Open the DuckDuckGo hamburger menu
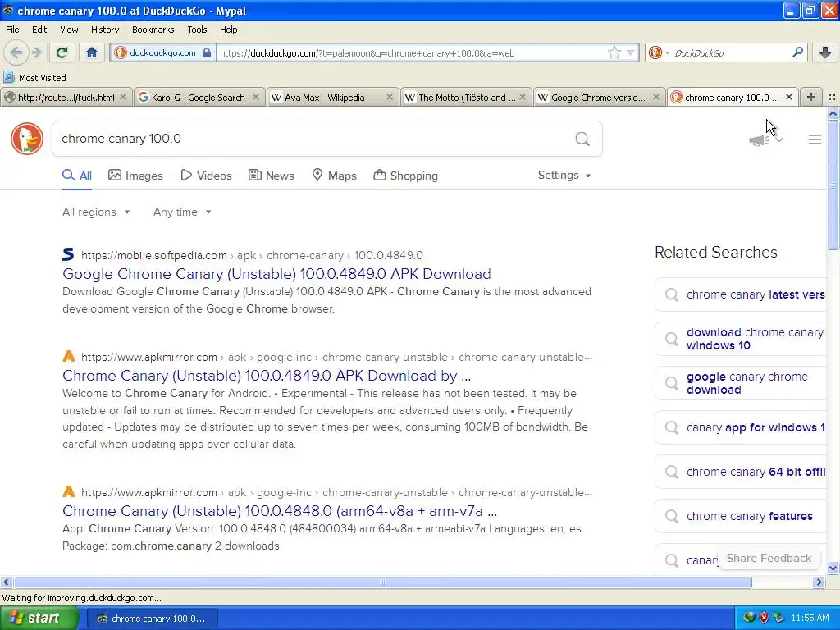 click(x=815, y=139)
